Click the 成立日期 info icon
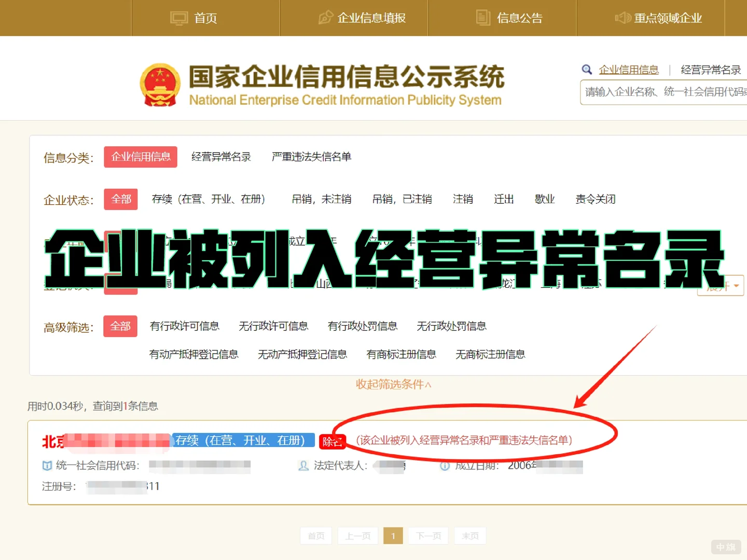The image size is (747, 560). coord(445,466)
